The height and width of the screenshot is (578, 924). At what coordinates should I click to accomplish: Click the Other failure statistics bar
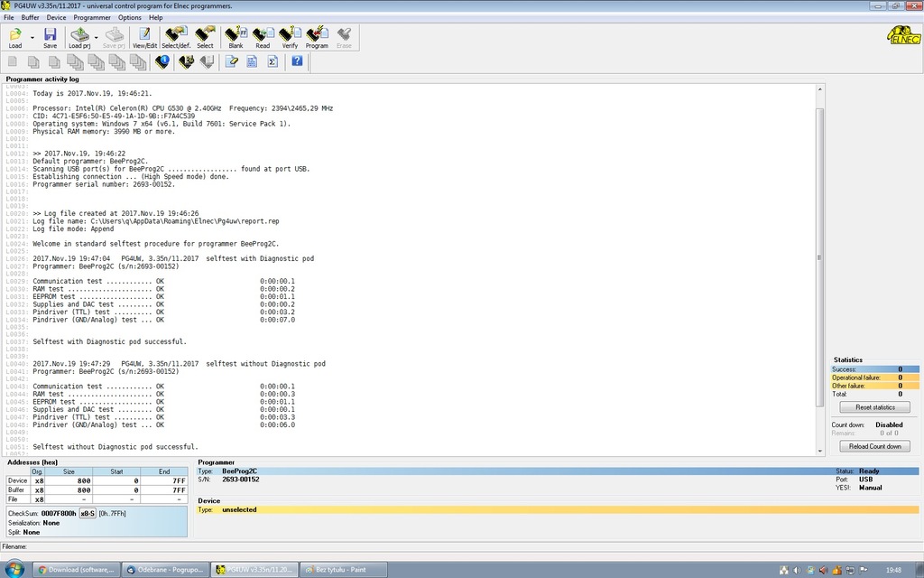click(874, 386)
